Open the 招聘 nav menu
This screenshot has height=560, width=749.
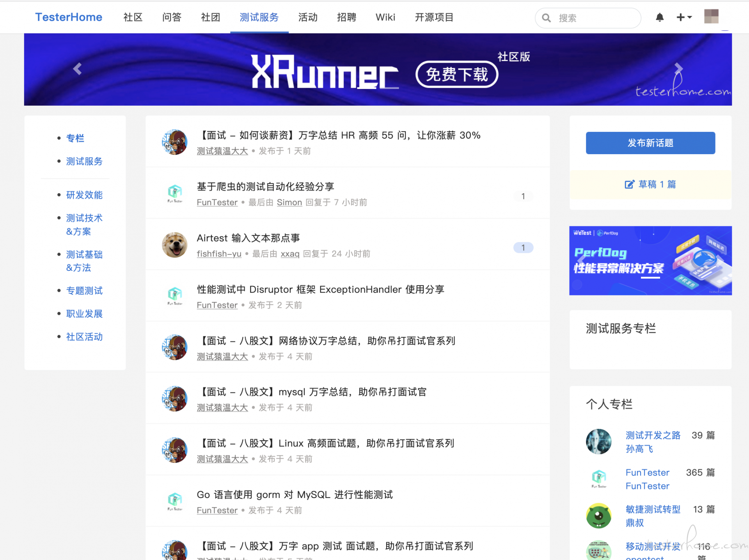(x=347, y=18)
